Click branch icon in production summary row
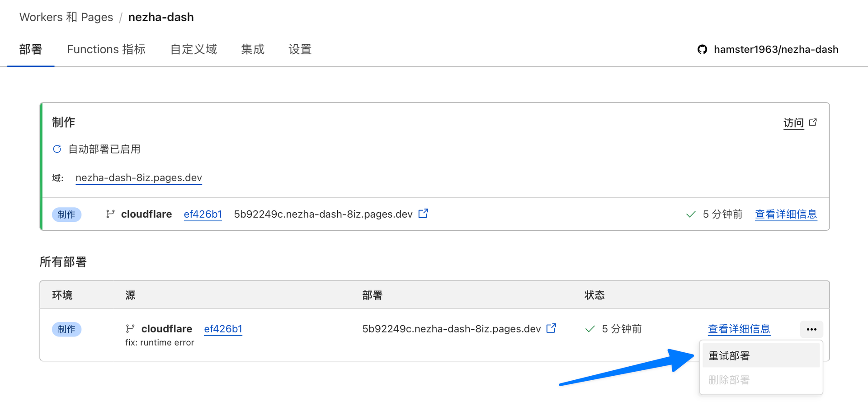The width and height of the screenshot is (868, 406). coord(110,214)
